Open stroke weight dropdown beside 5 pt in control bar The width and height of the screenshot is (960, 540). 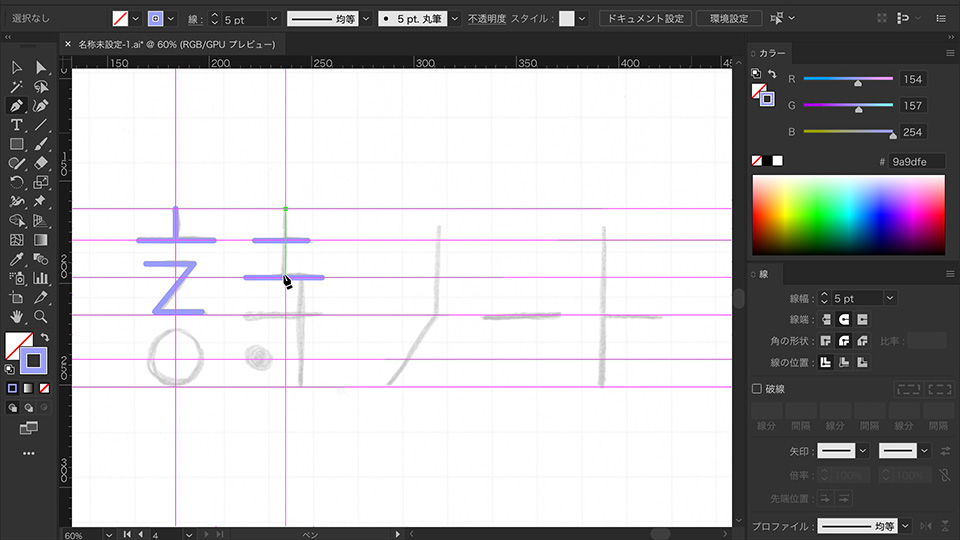point(274,19)
